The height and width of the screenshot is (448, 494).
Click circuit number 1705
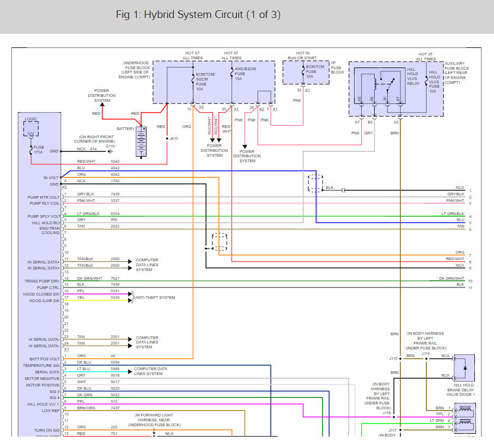[115, 181]
